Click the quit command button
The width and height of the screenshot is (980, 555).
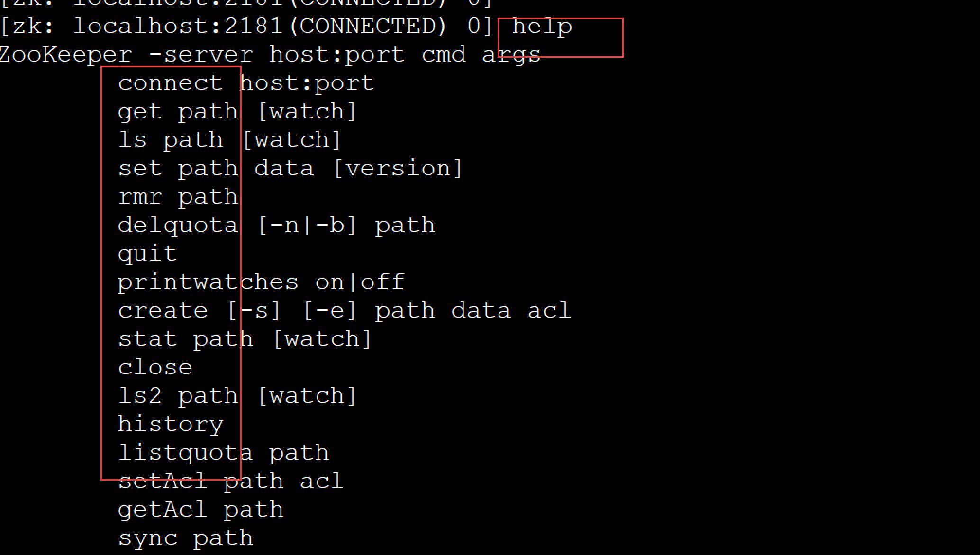pyautogui.click(x=148, y=253)
